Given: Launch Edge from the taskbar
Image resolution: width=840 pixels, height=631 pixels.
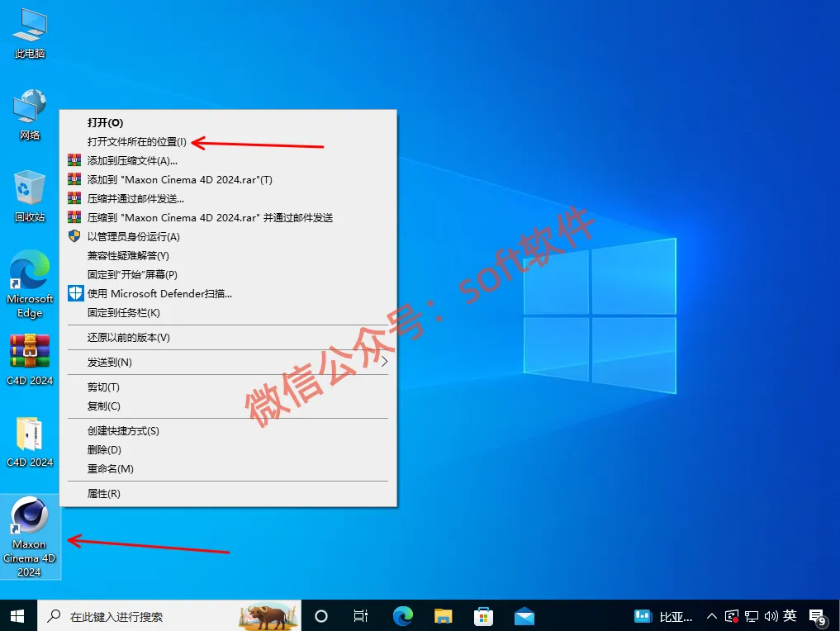Looking at the screenshot, I should click(402, 616).
